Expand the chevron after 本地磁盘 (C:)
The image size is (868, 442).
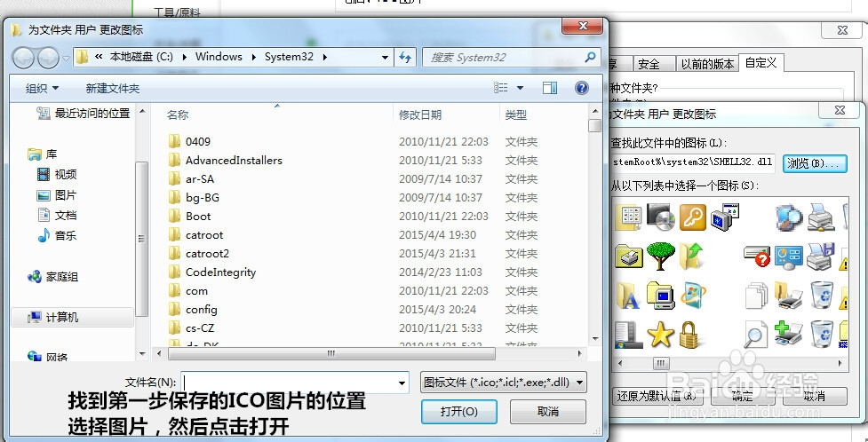[x=184, y=57]
